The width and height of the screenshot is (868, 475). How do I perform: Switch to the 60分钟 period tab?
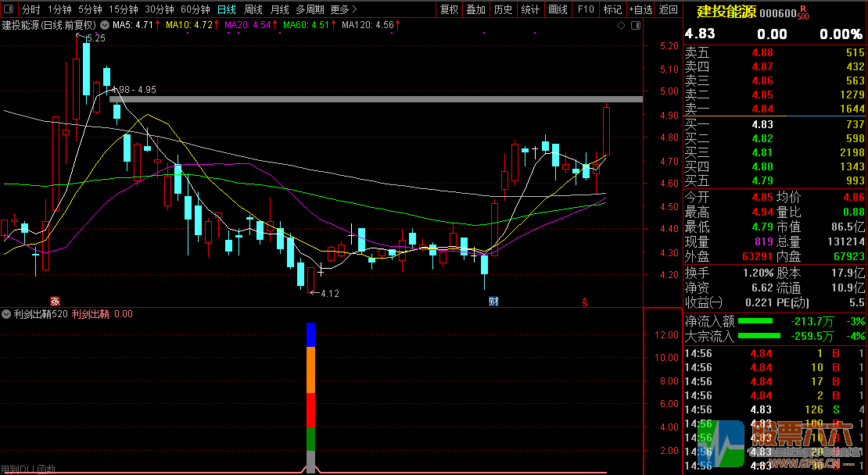coord(195,10)
